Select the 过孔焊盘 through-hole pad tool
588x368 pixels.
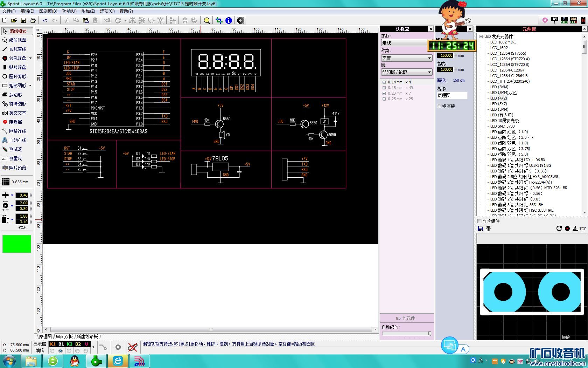pos(17,58)
